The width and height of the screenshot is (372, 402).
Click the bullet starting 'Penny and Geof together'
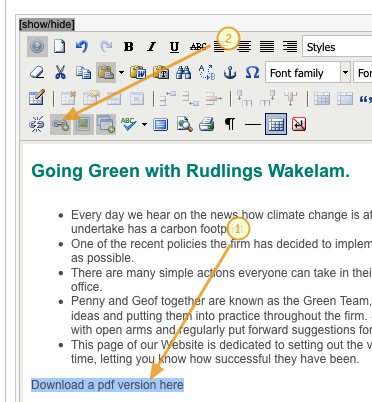221,315
